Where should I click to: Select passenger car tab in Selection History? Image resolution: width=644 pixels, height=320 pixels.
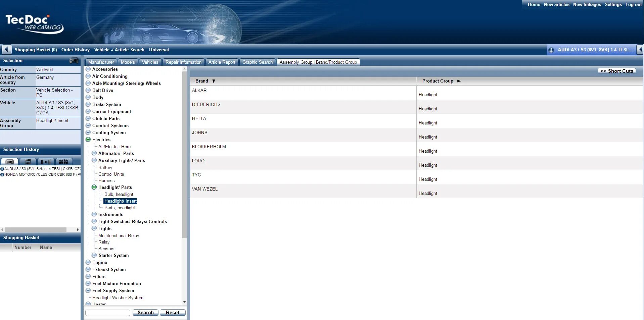tap(9, 162)
